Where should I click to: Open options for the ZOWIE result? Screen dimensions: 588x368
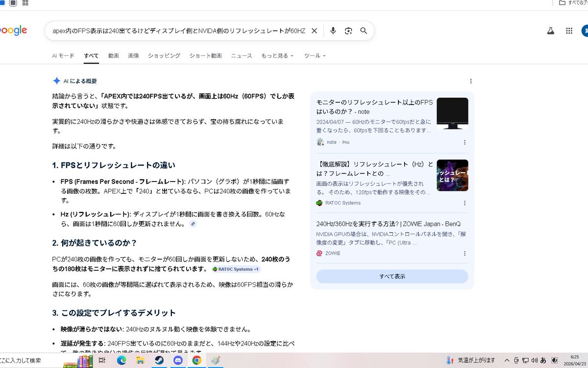coord(465,253)
